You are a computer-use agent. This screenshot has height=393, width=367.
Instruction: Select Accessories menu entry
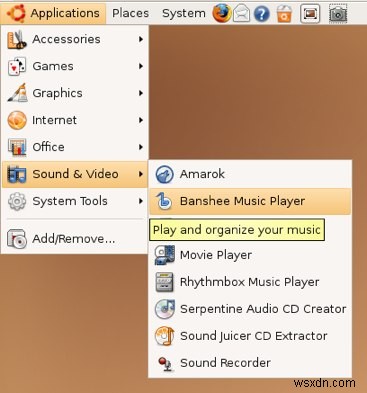pos(75,40)
